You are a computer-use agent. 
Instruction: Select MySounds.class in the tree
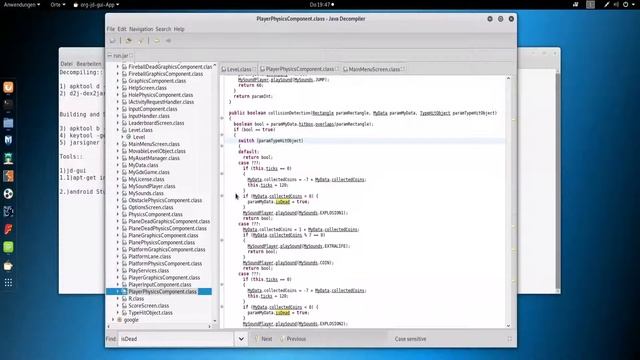pyautogui.click(x=146, y=193)
